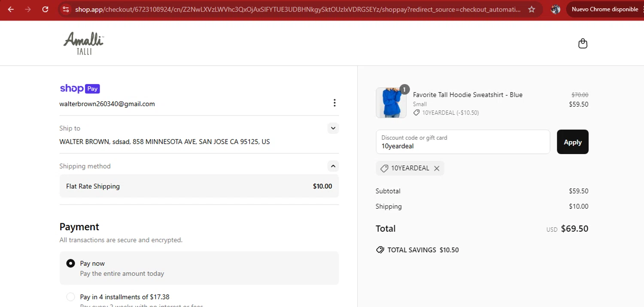
Task: Click the browser forward arrow
Action: [28, 9]
